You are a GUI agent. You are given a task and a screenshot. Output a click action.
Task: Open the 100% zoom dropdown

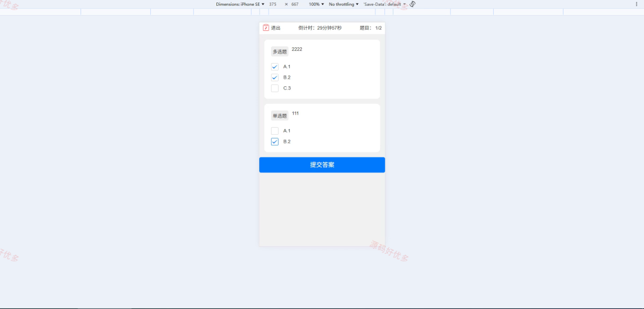316,4
